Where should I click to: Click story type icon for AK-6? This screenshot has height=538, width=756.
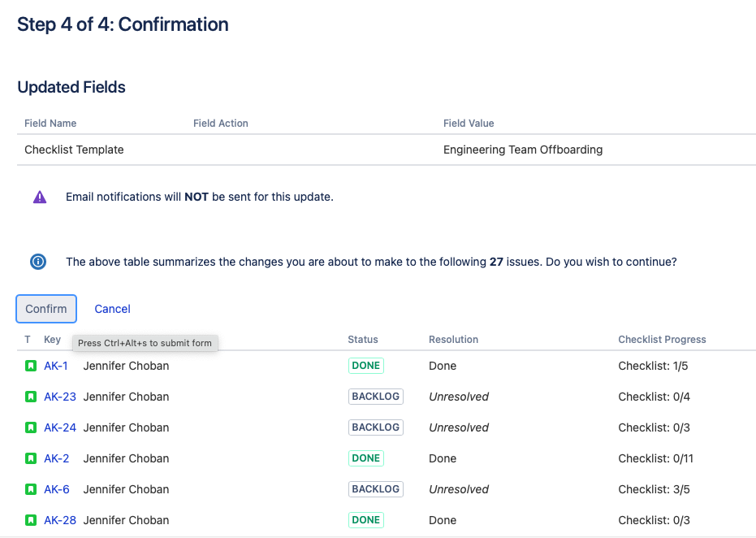point(31,489)
